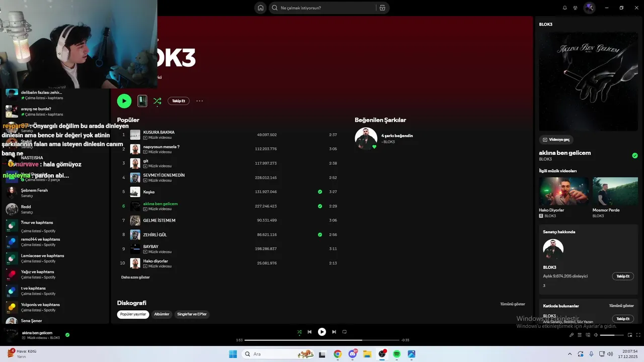This screenshot has height=362, width=644.
Task: Adjust the volume slider
Action: 611,335
